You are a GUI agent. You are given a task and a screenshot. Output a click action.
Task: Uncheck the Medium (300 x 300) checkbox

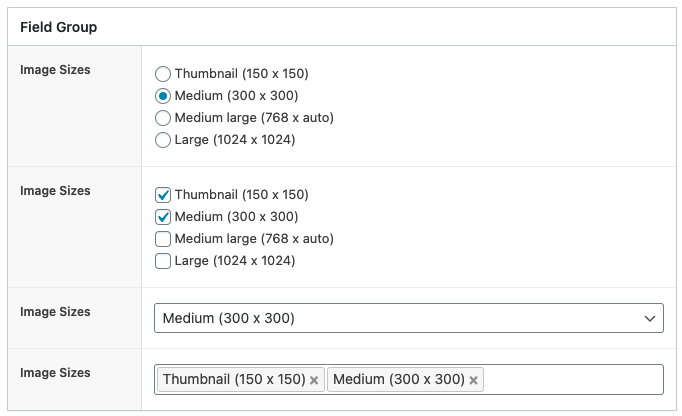[163, 217]
